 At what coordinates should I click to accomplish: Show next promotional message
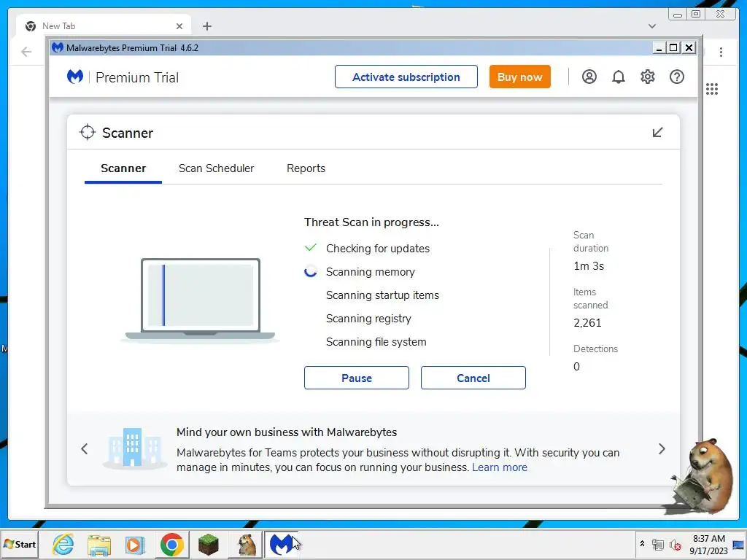662,448
